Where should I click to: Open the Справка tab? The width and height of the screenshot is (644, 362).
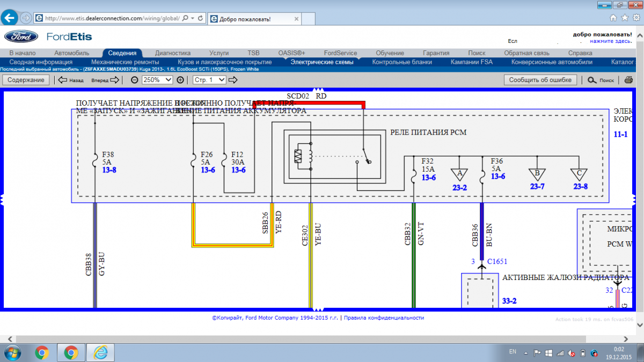[x=580, y=53]
